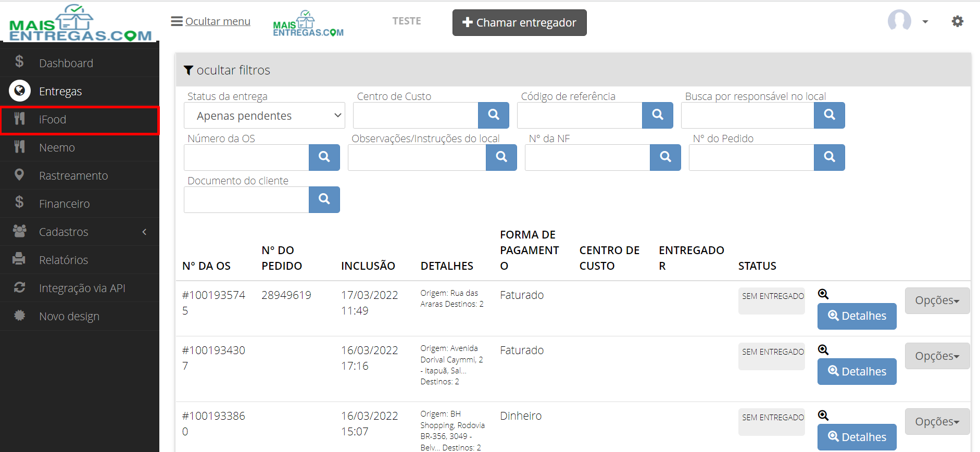Click the Ocultar menu link
Image resolution: width=980 pixels, height=452 pixels.
point(218,21)
